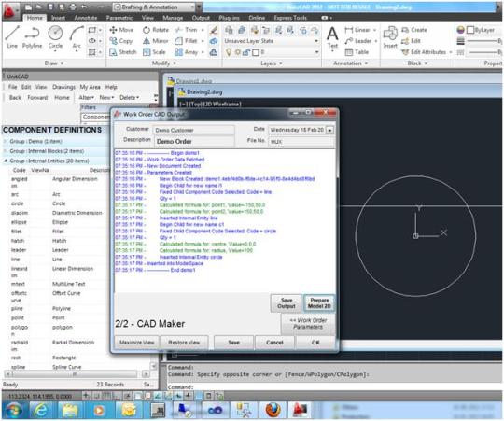Expand the Modify panel
504x421 pixels.
(x=164, y=63)
